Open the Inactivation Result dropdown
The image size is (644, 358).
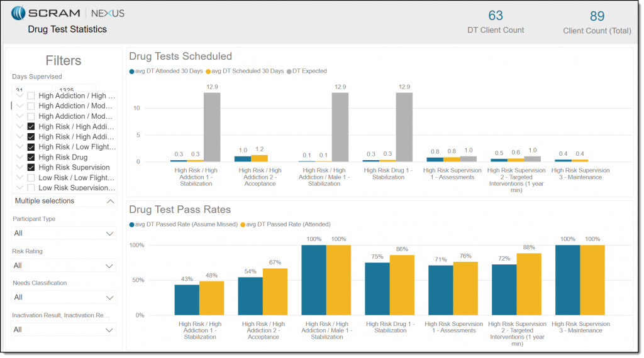64,330
